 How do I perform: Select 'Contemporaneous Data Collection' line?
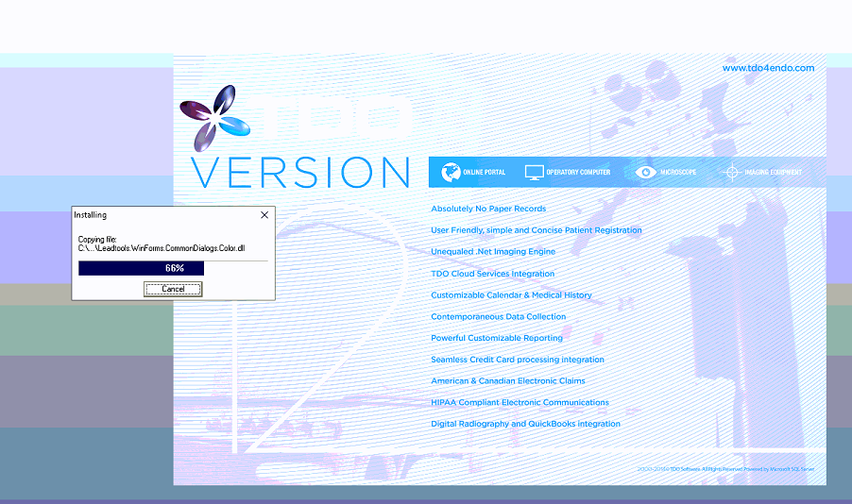click(498, 317)
